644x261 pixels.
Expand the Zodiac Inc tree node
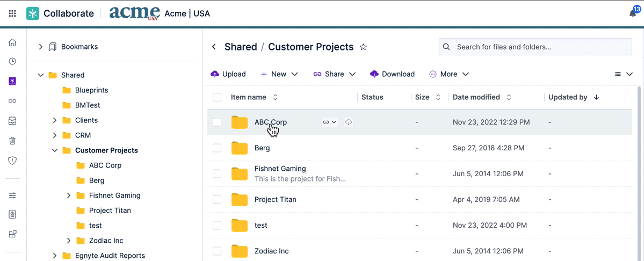pos(69,241)
